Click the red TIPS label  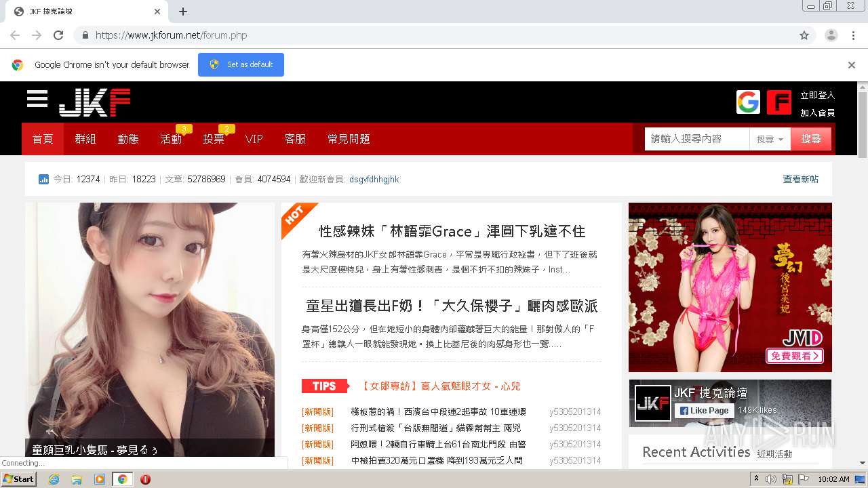(x=325, y=386)
